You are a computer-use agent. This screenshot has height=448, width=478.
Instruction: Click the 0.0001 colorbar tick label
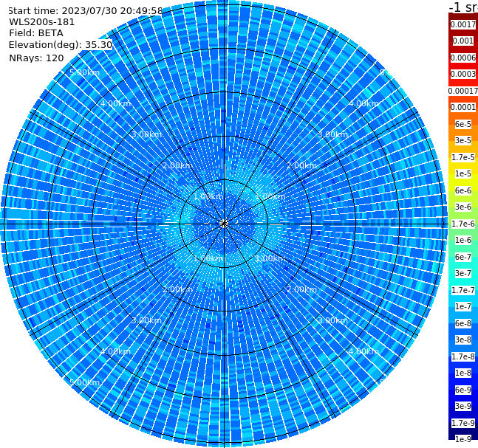pos(463,107)
